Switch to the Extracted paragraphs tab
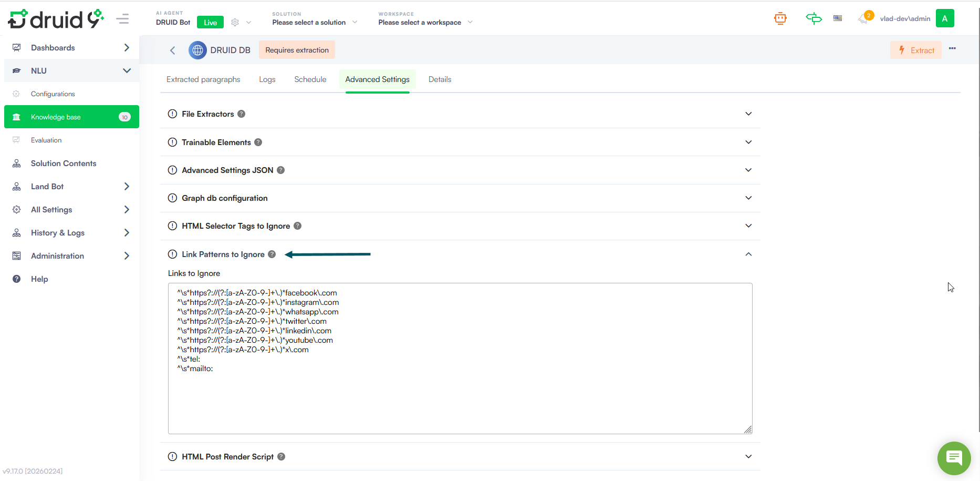This screenshot has height=481, width=980. (203, 79)
